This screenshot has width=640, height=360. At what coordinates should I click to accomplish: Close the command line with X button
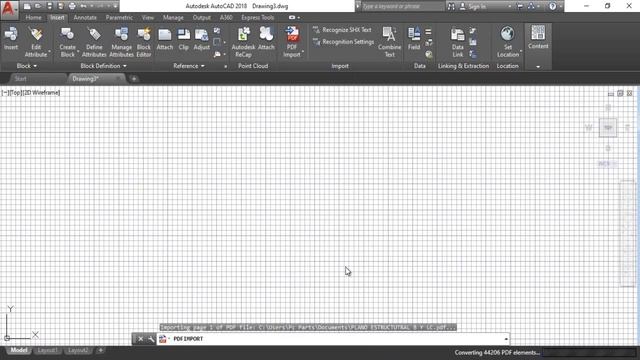(x=140, y=339)
